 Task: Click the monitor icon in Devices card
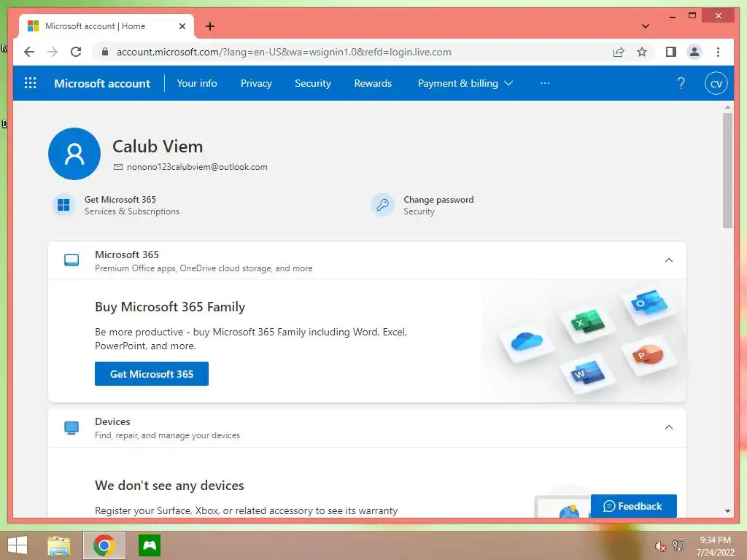pos(71,427)
